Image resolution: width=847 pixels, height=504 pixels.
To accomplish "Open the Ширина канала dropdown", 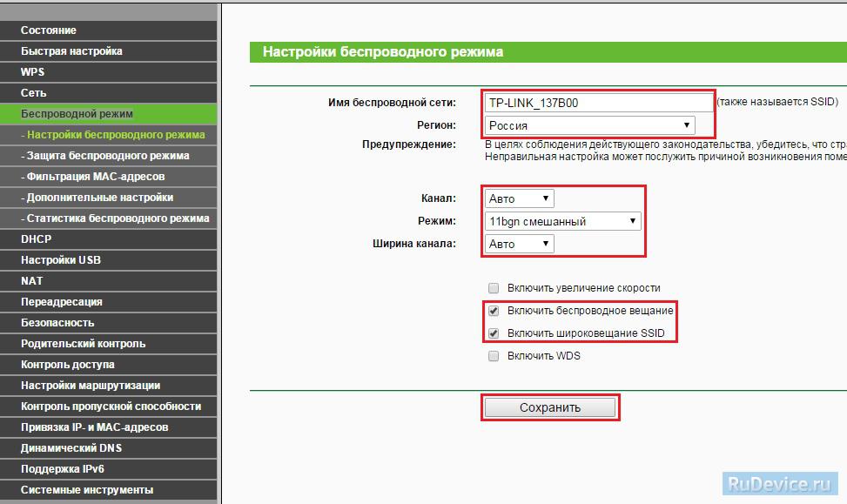I will [x=519, y=245].
